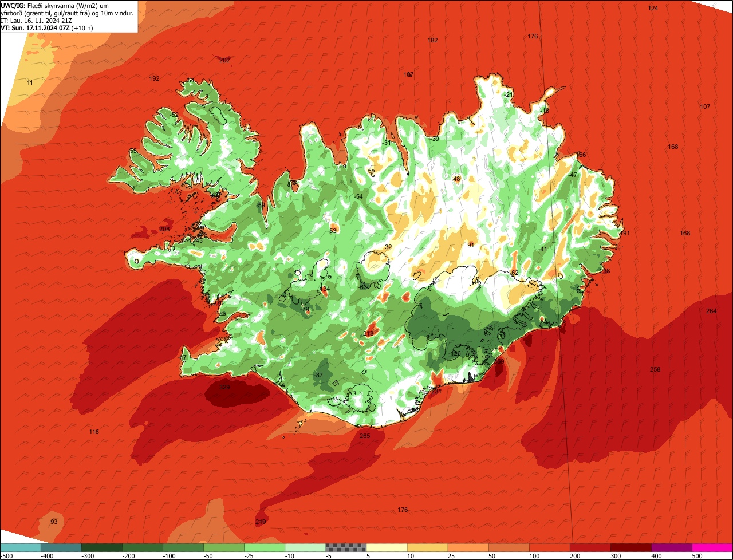The image size is (733, 560).
Task: Click the map value "219" near bottom edge
Action: click(261, 522)
